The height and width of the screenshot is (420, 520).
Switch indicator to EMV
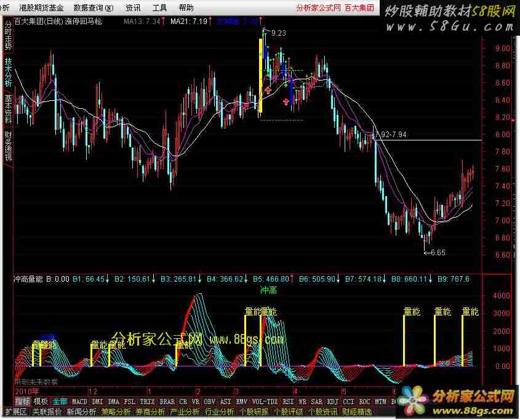(241, 402)
